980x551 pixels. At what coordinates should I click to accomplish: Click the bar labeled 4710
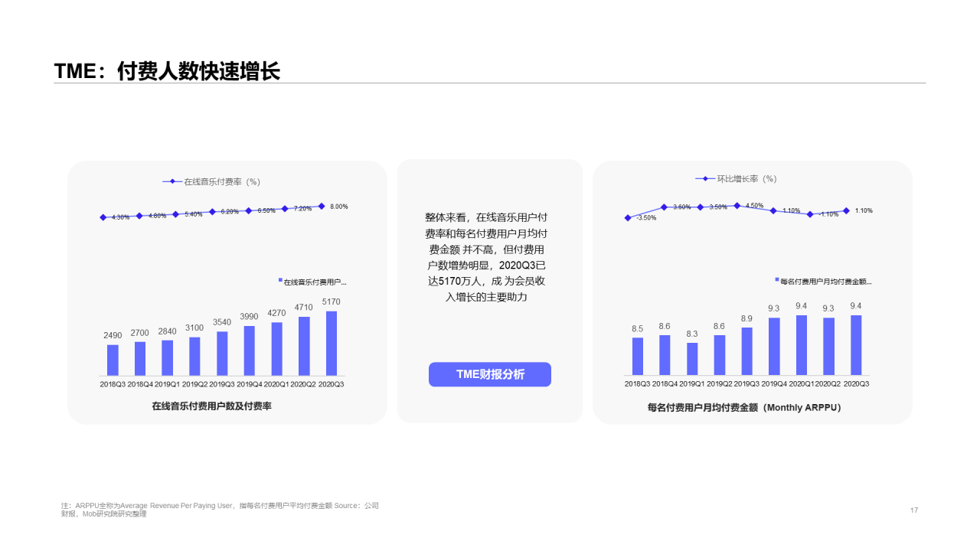pos(304,346)
